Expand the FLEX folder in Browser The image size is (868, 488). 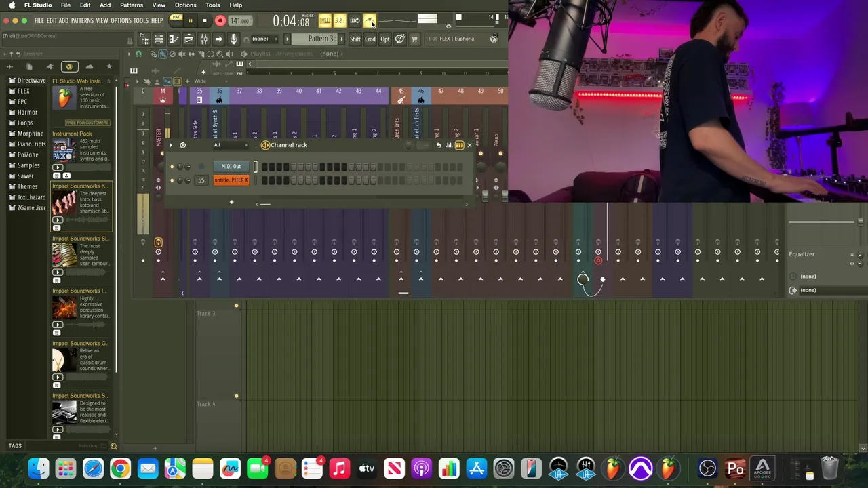click(x=20, y=91)
